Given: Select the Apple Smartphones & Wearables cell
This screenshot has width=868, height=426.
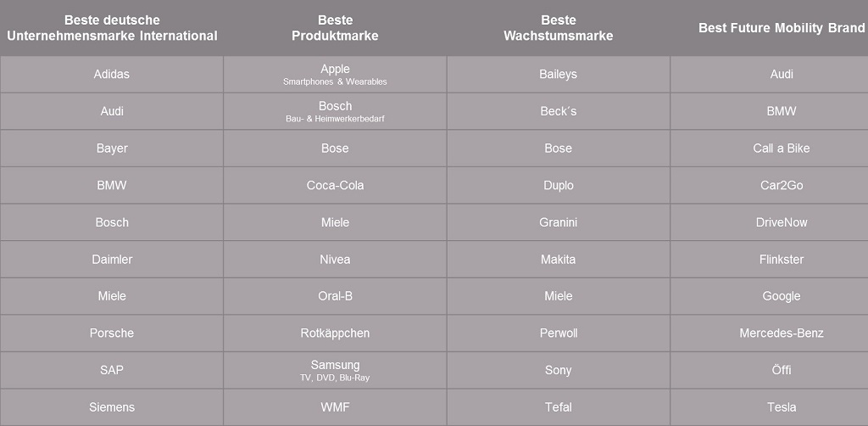Looking at the screenshot, I should (x=335, y=74).
